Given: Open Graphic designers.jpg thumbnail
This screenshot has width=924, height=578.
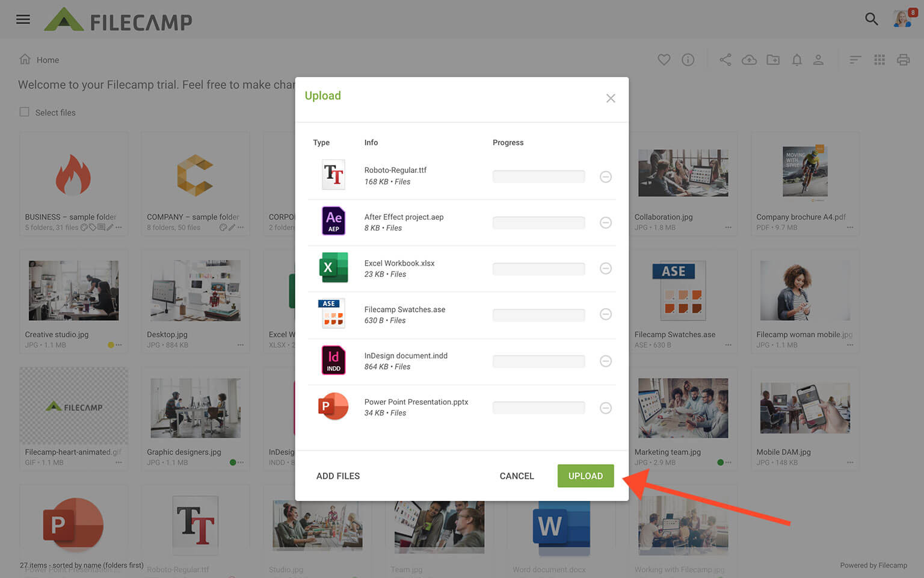Looking at the screenshot, I should point(195,408).
